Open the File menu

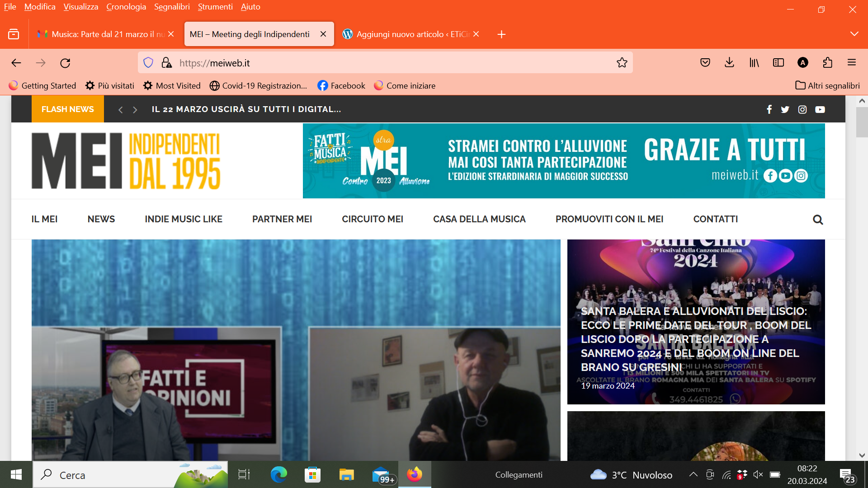(10, 7)
